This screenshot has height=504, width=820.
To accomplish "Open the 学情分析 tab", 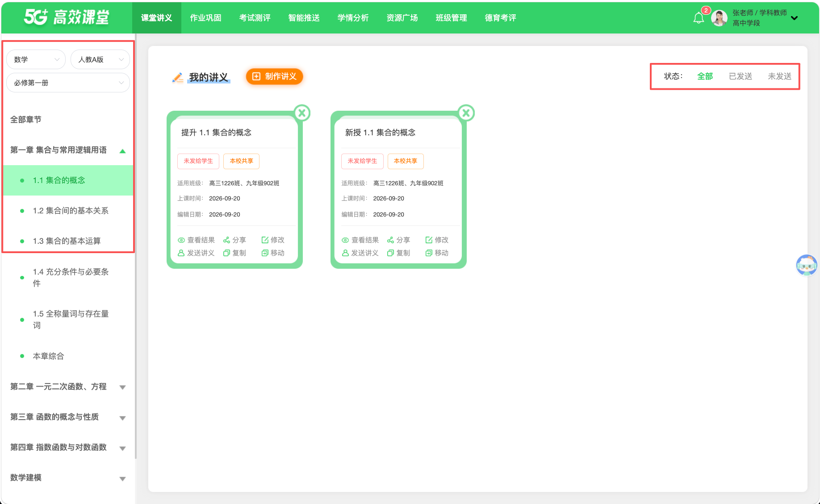I will tap(353, 18).
